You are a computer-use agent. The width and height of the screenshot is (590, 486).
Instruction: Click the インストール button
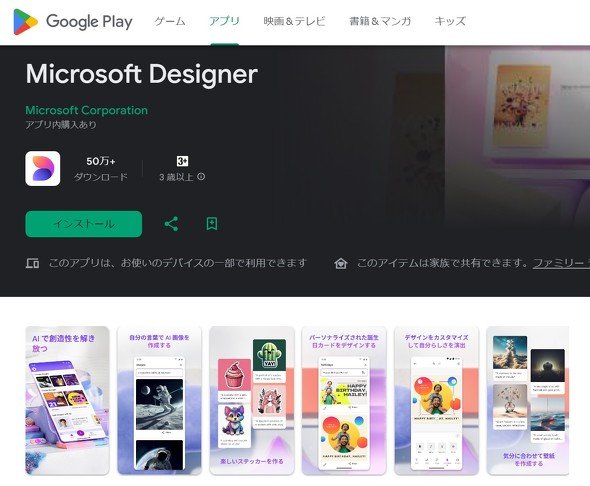84,224
